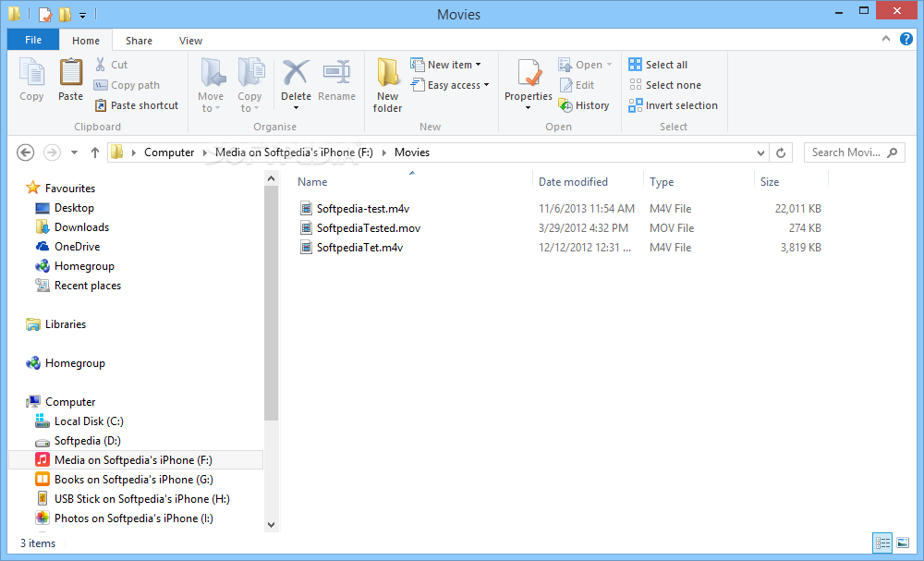Click Media on Softpedia's iPhone breadcrumb

[x=294, y=152]
